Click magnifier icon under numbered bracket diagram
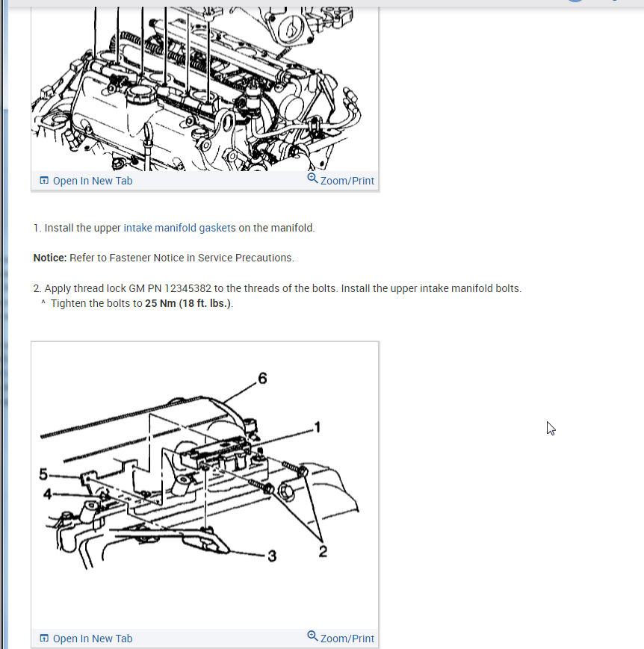Image resolution: width=644 pixels, height=649 pixels. coord(312,636)
